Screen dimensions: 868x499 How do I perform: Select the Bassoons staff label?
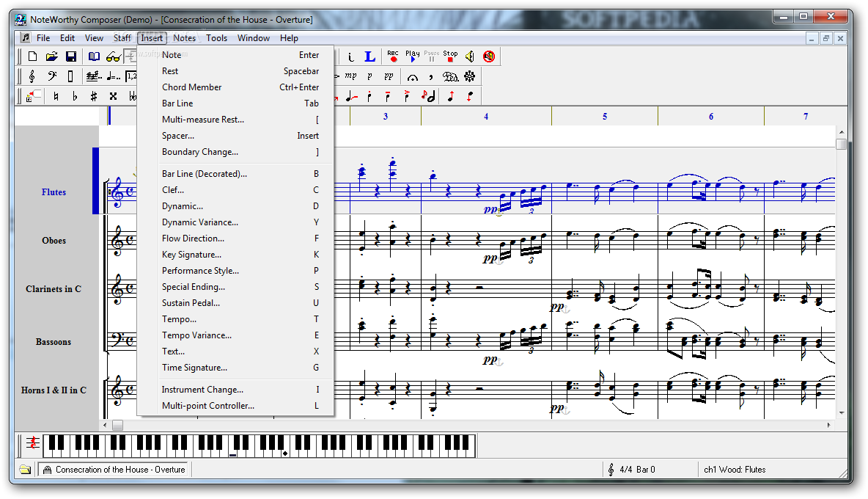54,342
